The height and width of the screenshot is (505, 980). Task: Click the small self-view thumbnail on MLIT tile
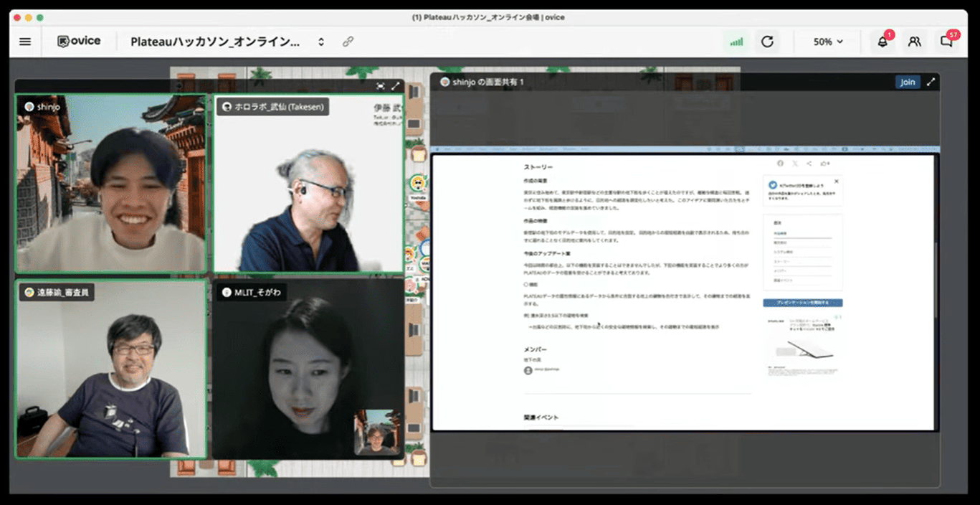pyautogui.click(x=376, y=432)
